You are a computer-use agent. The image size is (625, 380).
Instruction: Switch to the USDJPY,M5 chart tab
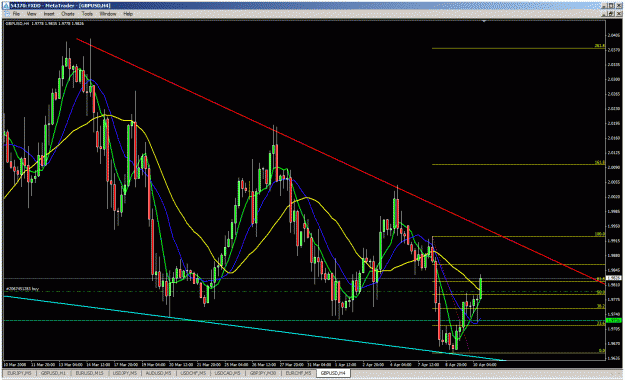125,373
